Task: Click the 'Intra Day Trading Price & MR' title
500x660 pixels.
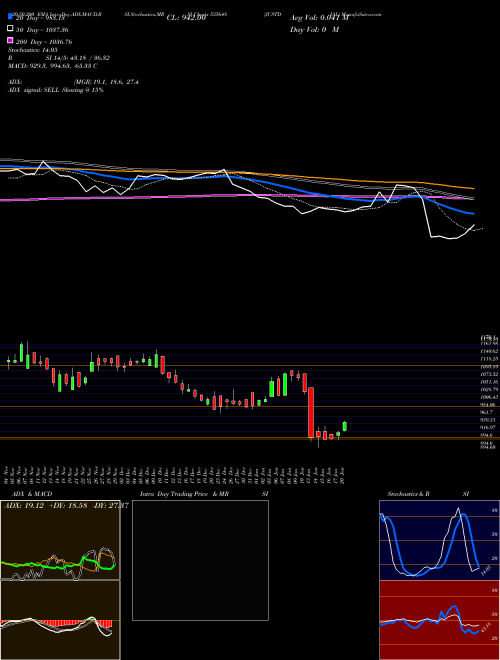Action: point(185,494)
